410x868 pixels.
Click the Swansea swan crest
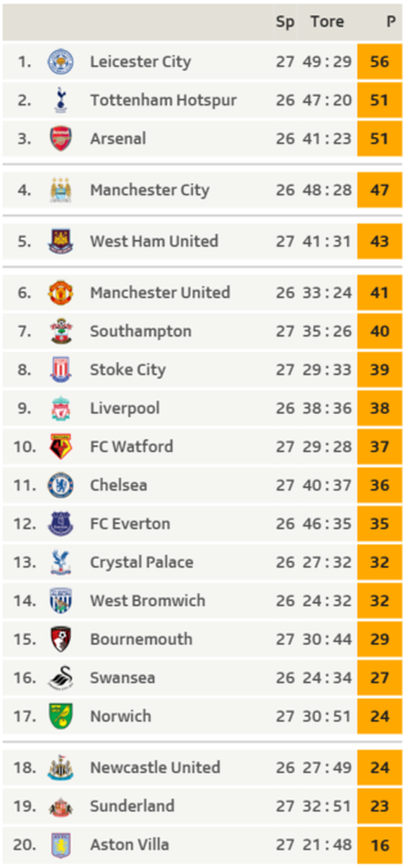61,678
